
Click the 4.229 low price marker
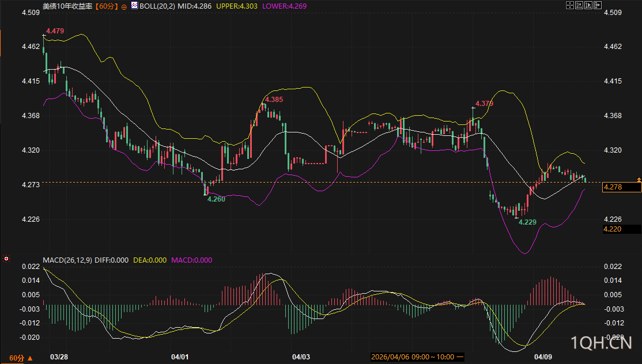[x=527, y=222]
